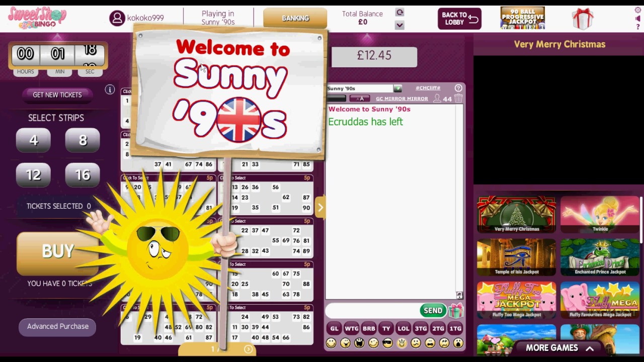Insert the sunglasses emoticon

[387, 342]
